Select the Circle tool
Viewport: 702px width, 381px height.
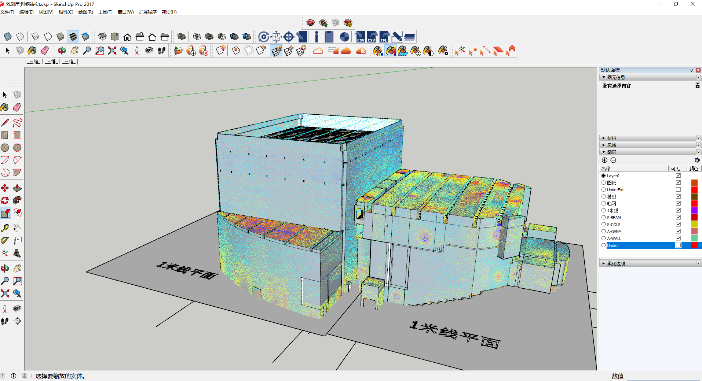pyautogui.click(x=5, y=148)
